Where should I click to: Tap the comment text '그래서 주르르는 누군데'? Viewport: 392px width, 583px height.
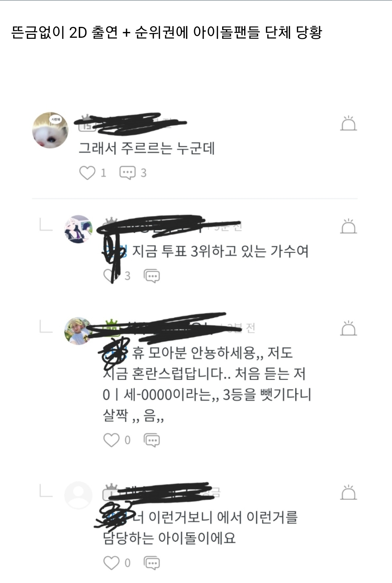147,148
